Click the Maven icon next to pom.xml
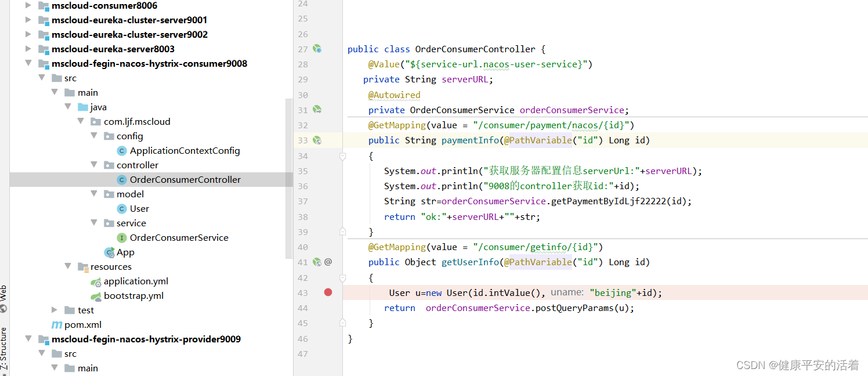The width and height of the screenshot is (868, 376). point(56,324)
